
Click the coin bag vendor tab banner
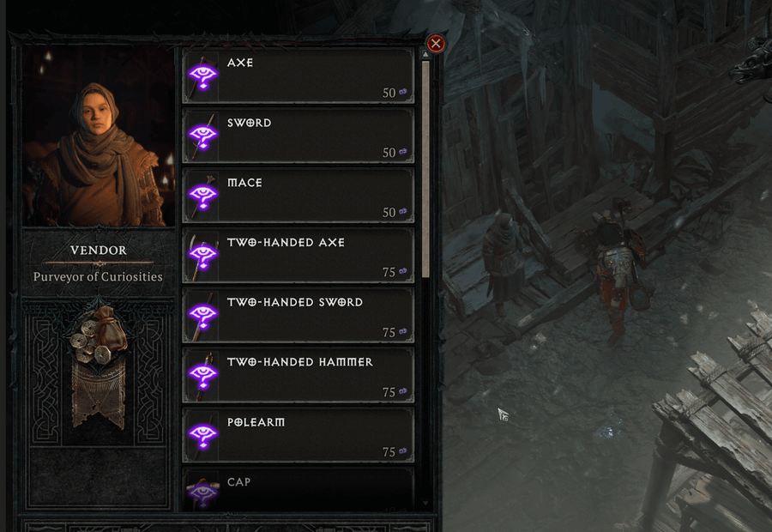(99, 366)
